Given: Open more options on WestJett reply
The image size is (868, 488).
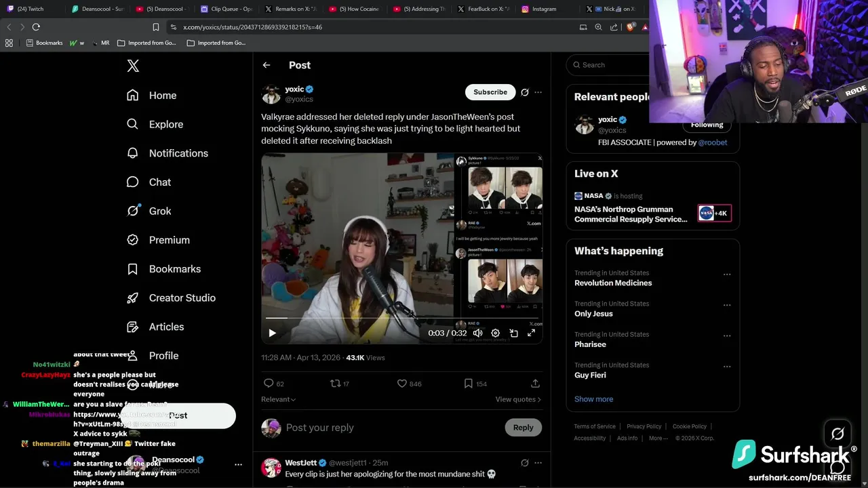Looking at the screenshot, I should point(538,463).
